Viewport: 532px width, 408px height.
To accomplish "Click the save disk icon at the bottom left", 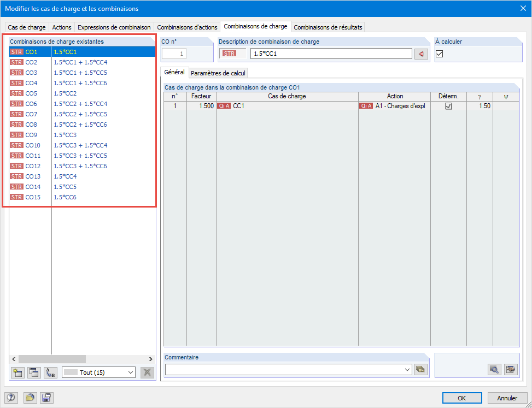I will pos(46,398).
